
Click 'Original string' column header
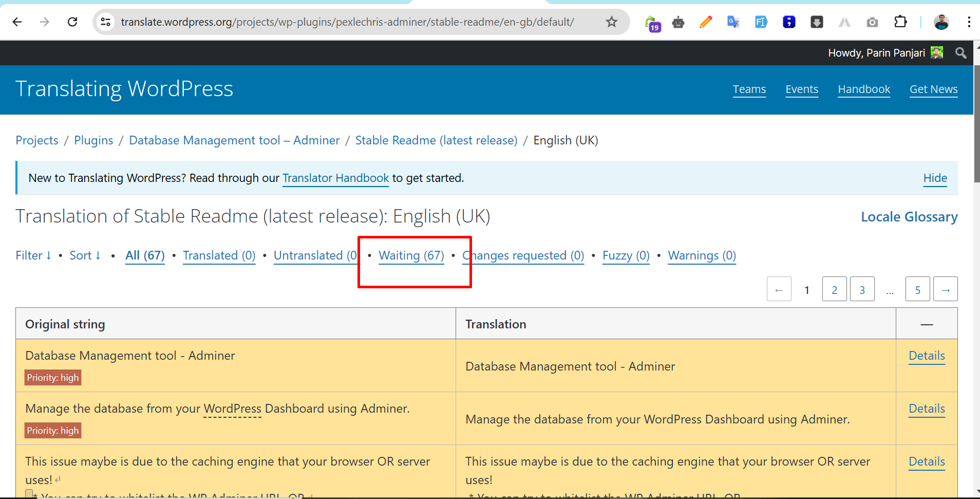point(65,324)
